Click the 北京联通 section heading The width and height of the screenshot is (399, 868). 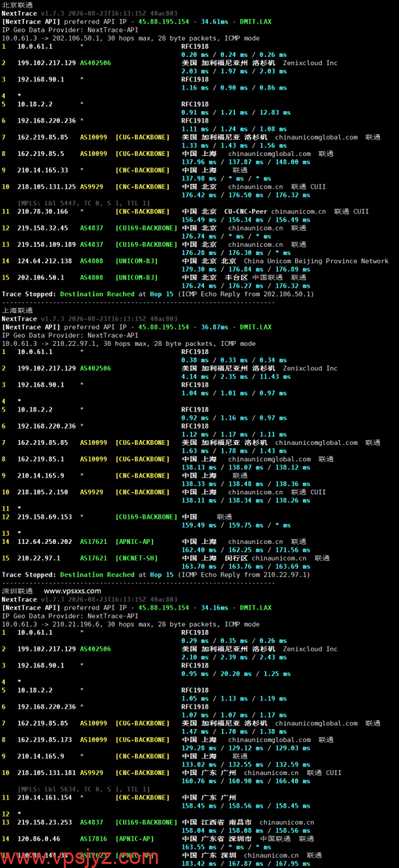(17, 5)
